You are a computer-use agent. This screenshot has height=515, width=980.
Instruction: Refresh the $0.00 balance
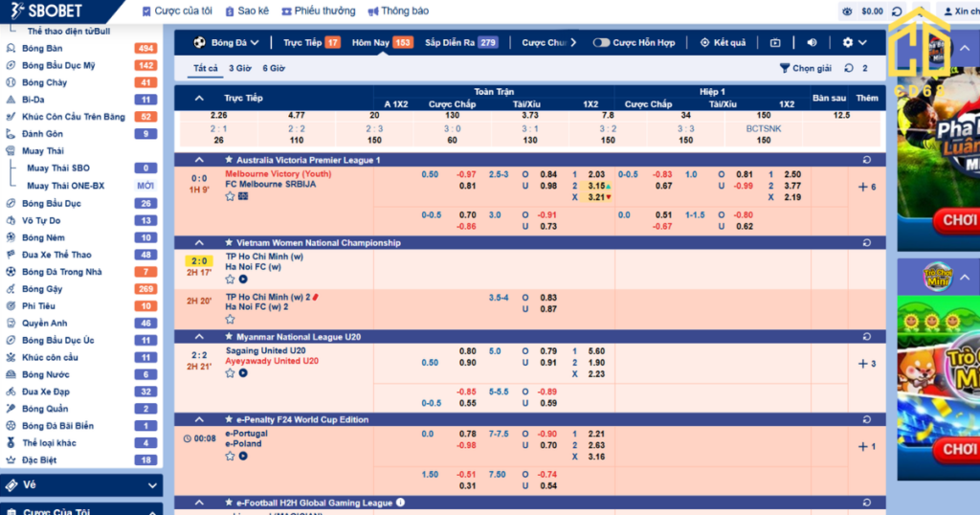point(896,11)
